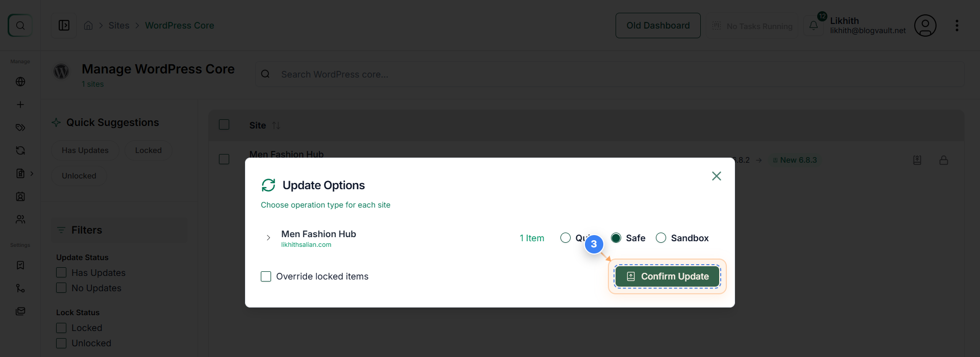
Task: Select the Locked quick suggestion chip
Action: pos(148,150)
